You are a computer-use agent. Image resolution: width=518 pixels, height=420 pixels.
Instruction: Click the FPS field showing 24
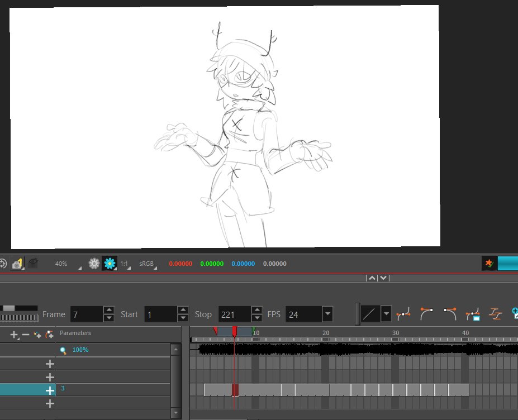(x=303, y=314)
